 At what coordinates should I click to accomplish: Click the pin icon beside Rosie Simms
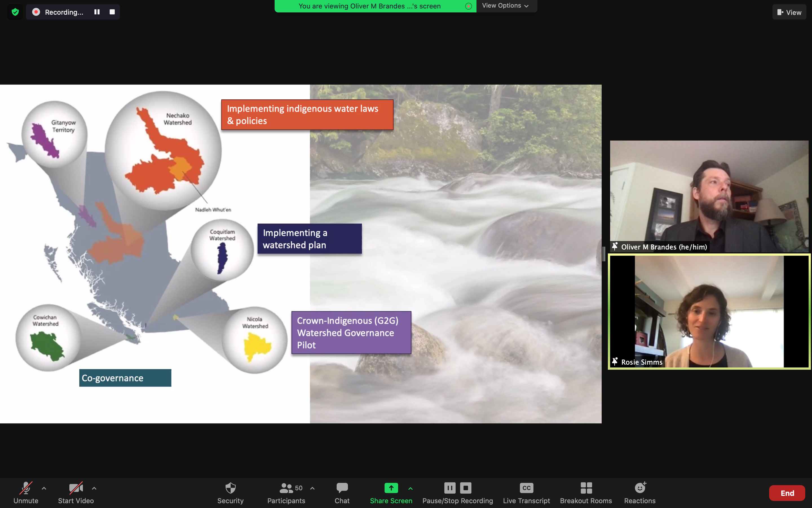[x=615, y=362]
